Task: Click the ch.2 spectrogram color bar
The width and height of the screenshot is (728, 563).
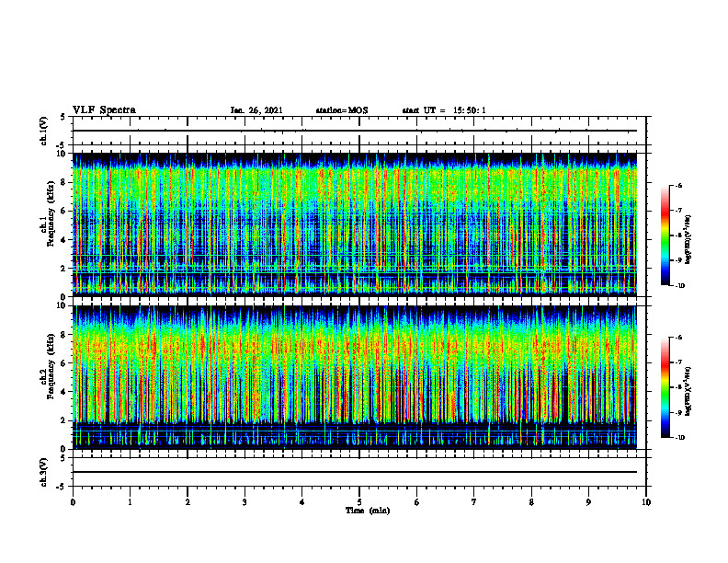Action: pyautogui.click(x=665, y=387)
